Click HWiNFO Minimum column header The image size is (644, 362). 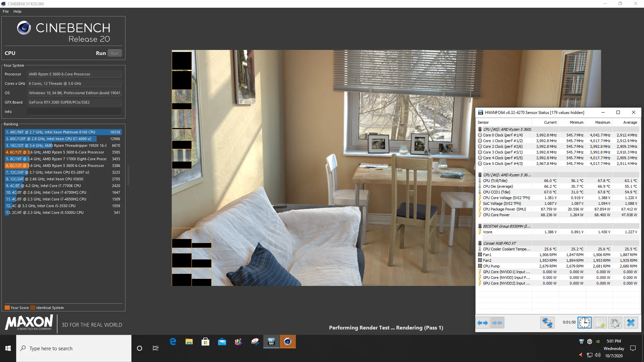click(572, 122)
